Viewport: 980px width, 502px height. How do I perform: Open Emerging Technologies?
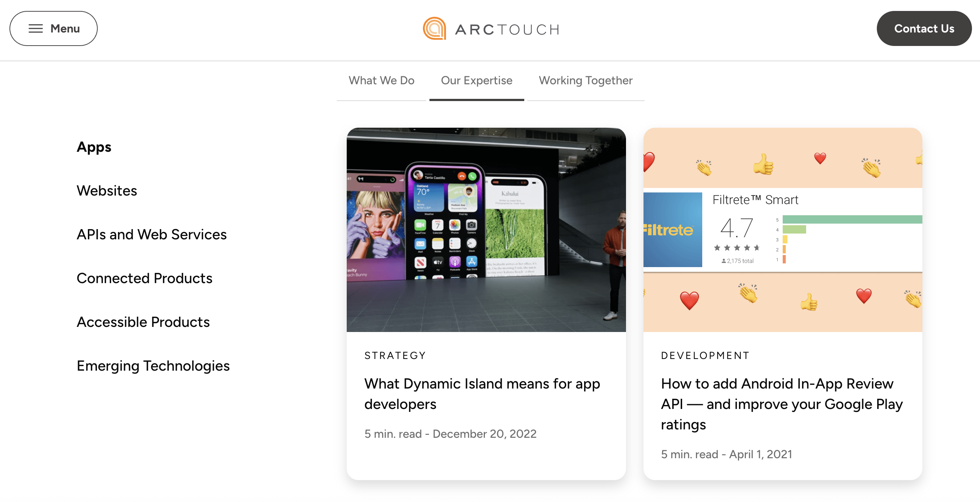point(153,366)
